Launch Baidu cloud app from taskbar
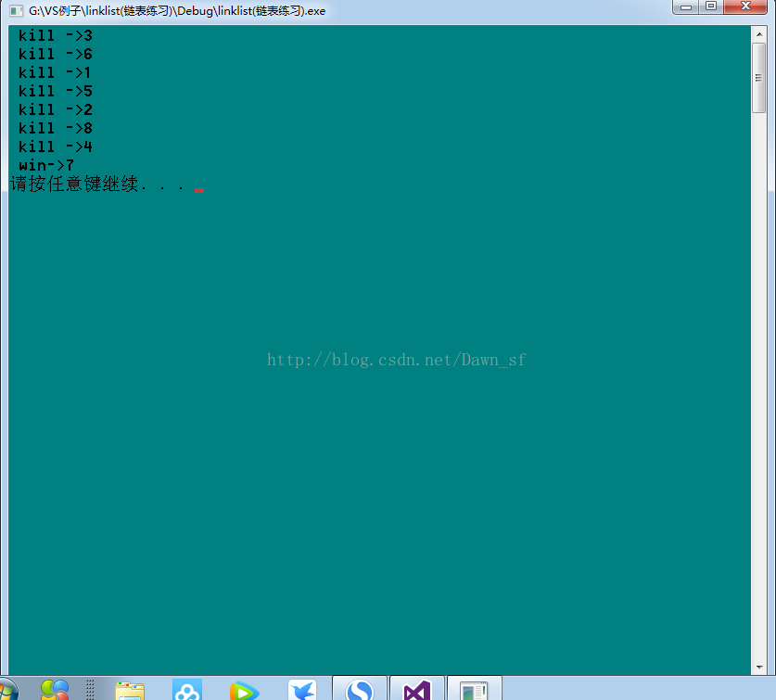This screenshot has height=700, width=776. [x=187, y=690]
